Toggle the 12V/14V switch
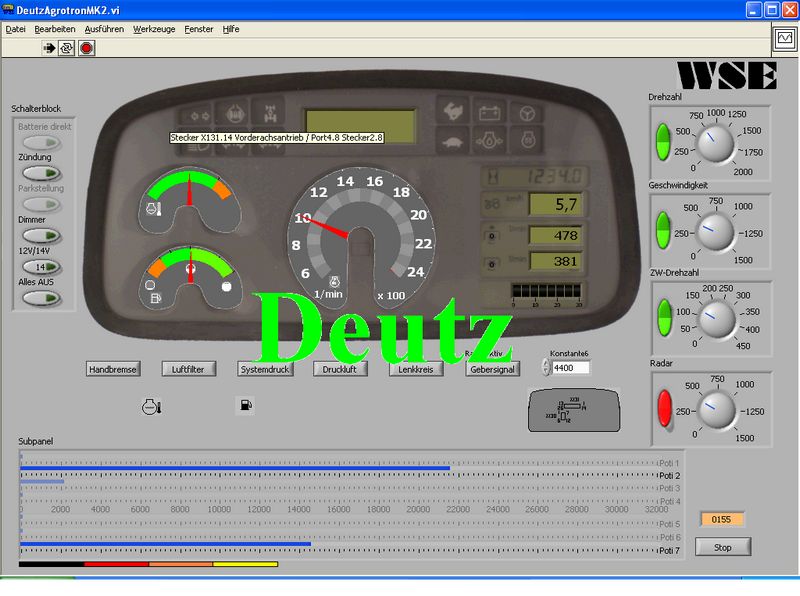Image resolution: width=800 pixels, height=596 pixels. [42, 267]
